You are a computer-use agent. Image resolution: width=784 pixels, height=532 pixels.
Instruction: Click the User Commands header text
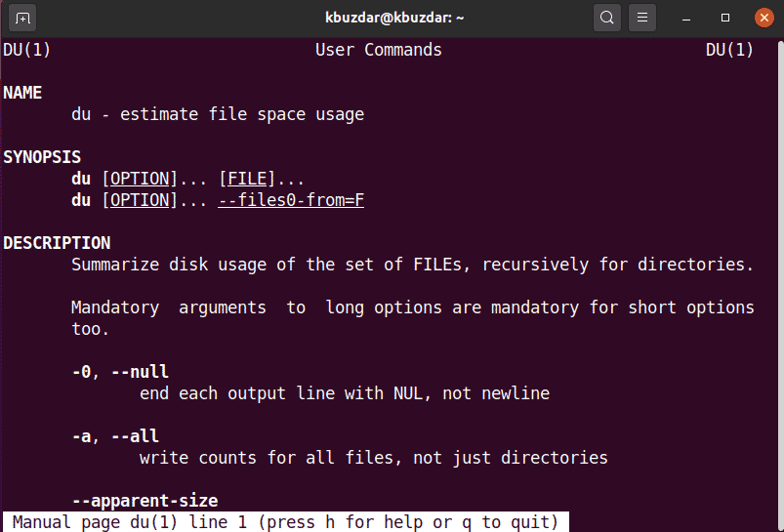point(379,50)
